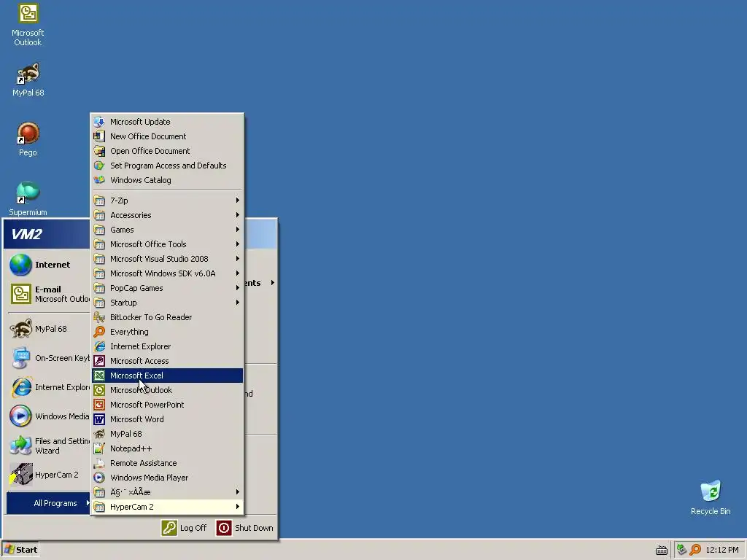The width and height of the screenshot is (747, 560).
Task: Click the Start button
Action: tap(20, 550)
